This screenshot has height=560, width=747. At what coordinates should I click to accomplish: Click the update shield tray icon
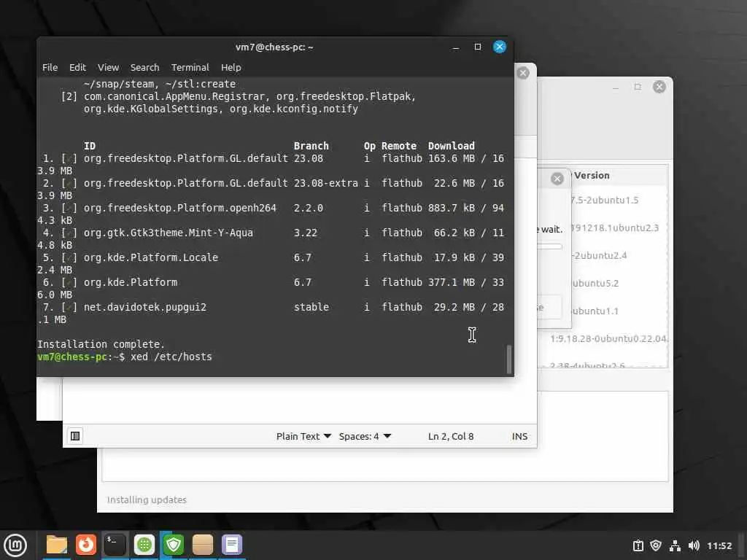tap(656, 545)
